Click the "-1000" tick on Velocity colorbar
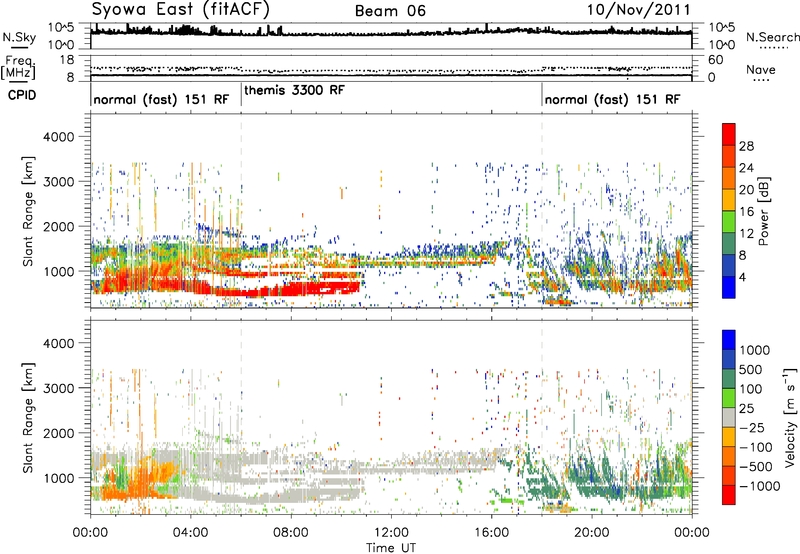The width and height of the screenshot is (800, 554). [760, 486]
